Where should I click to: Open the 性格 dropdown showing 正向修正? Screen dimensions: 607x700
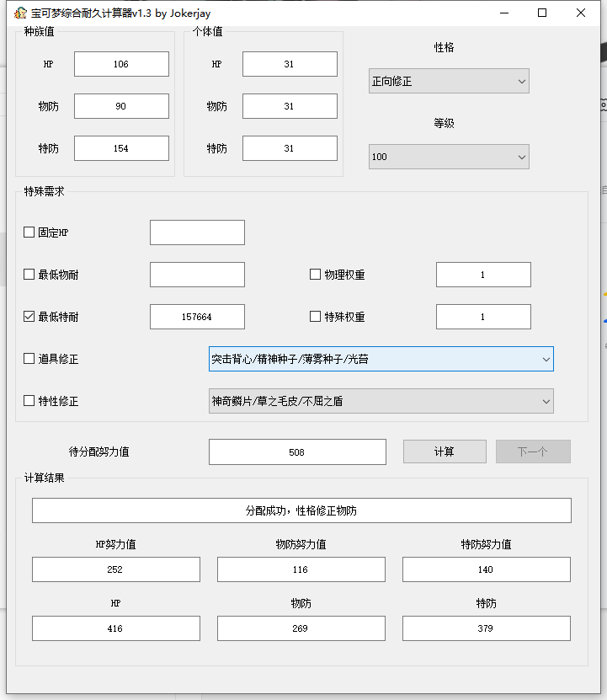[449, 82]
